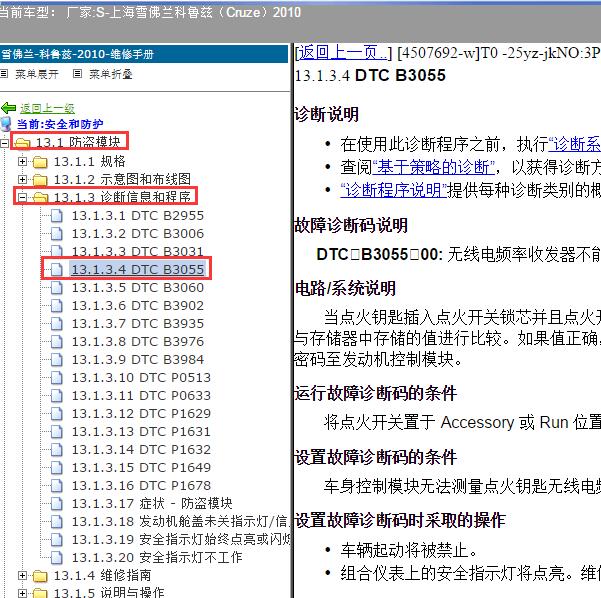Click the page icon of 13.1.3.2 DTC B3006
This screenshot has height=598, width=601.
pyautogui.click(x=57, y=234)
